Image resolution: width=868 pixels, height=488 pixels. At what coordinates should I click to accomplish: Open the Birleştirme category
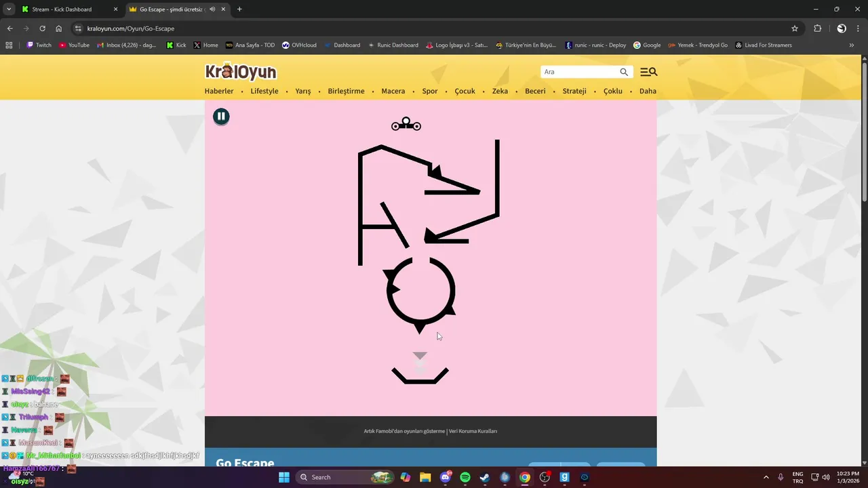coord(346,91)
